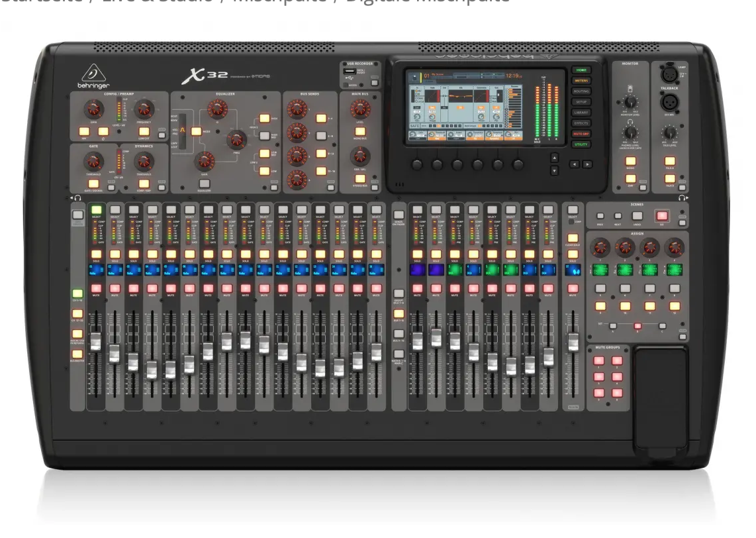Mute the Main fader channel

pyautogui.click(x=573, y=288)
